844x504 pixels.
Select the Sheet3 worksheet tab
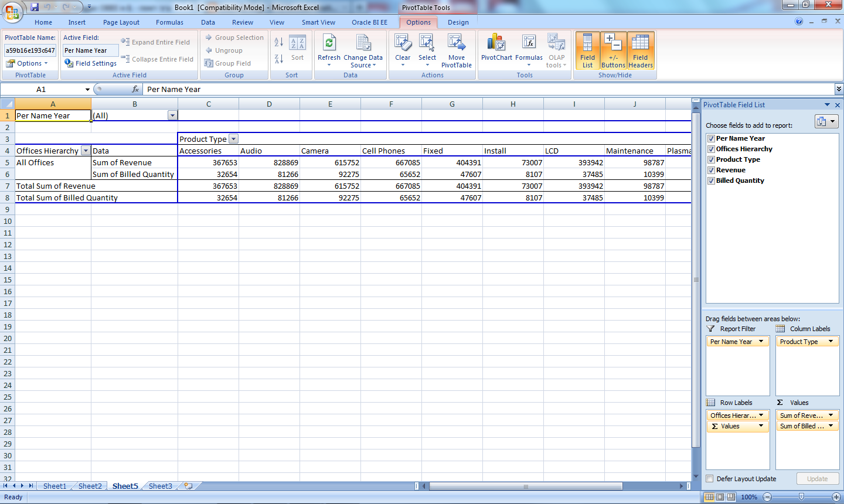click(159, 486)
